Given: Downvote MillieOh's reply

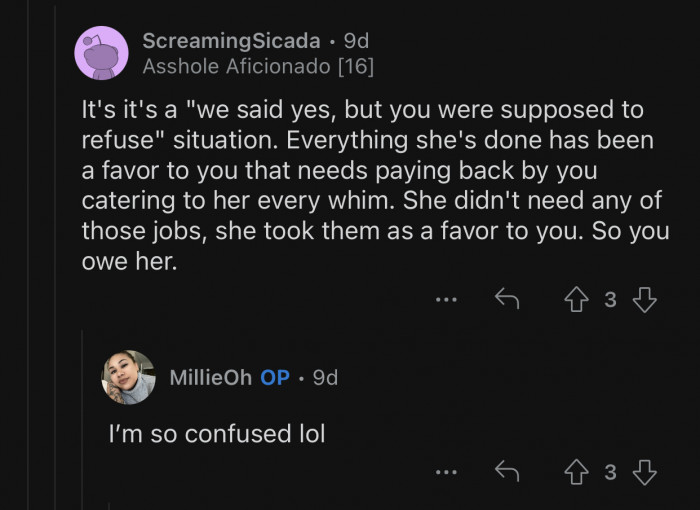Looking at the screenshot, I should point(644,472).
